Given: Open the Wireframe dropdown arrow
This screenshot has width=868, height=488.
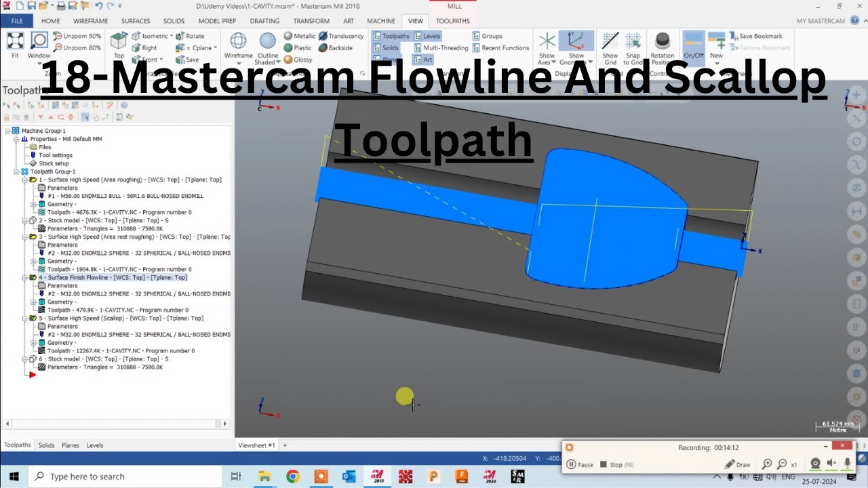Looking at the screenshot, I should tap(238, 64).
